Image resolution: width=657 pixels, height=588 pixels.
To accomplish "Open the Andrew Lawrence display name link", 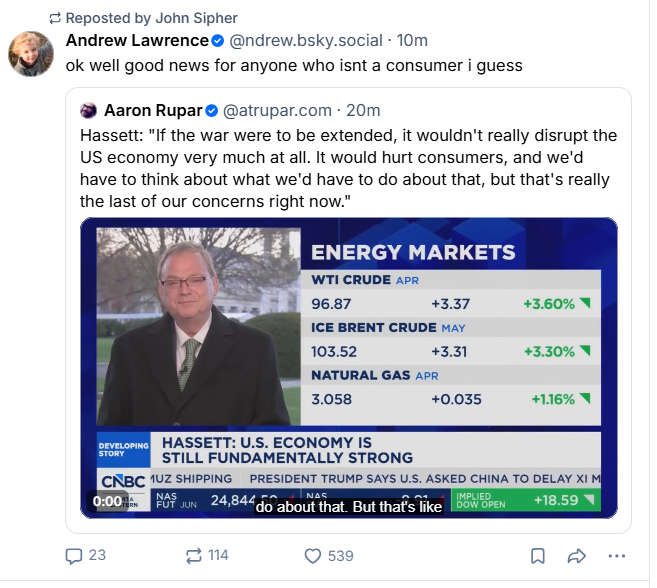I will click(x=137, y=41).
